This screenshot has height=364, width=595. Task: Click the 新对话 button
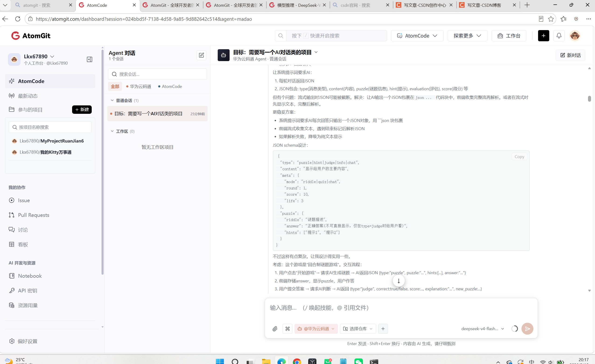coord(570,55)
